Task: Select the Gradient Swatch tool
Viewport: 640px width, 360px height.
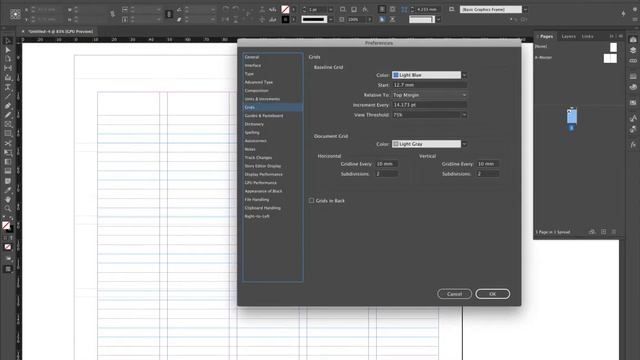Action: (8, 162)
